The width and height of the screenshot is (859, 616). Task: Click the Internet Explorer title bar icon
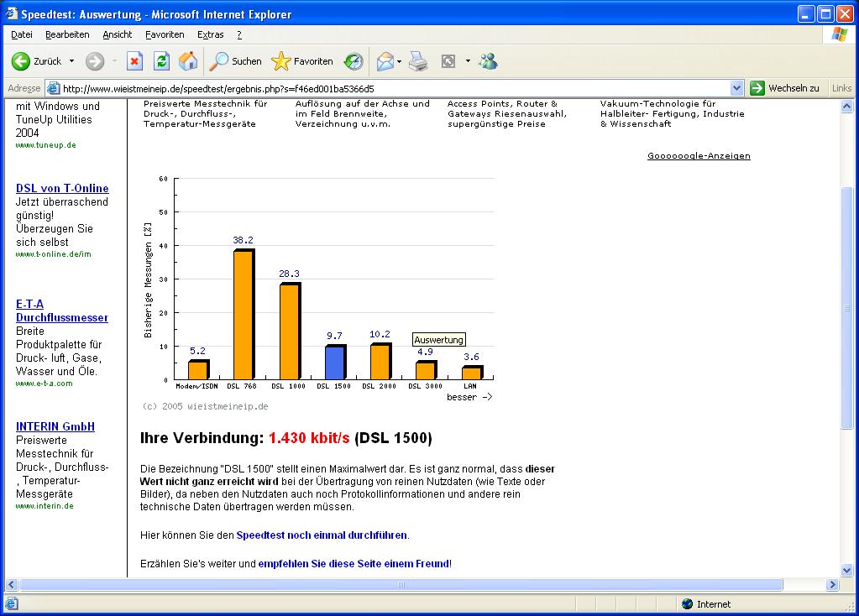coord(12,13)
